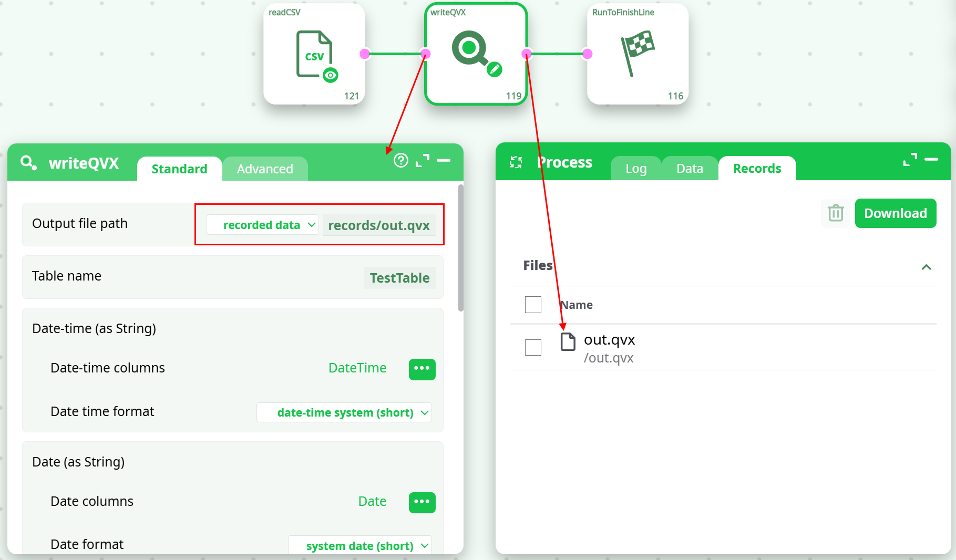The width and height of the screenshot is (956, 560).
Task: Open the Log tab
Action: 636,169
